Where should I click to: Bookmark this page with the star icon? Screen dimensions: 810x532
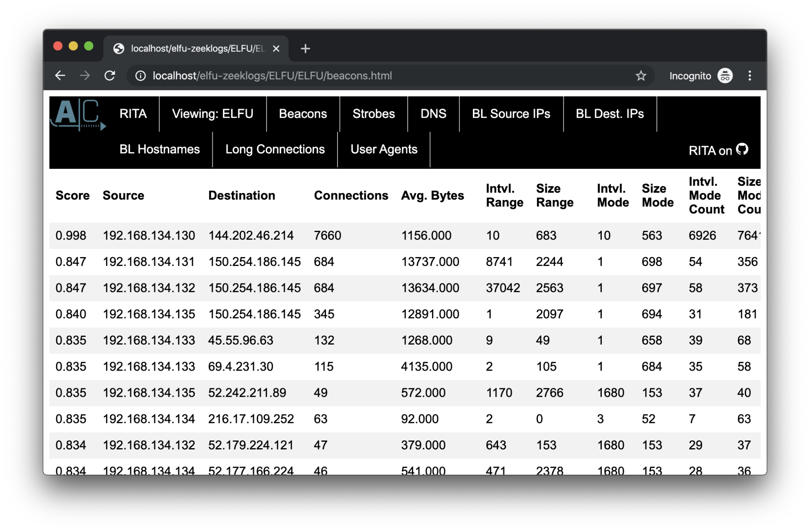tap(641, 76)
